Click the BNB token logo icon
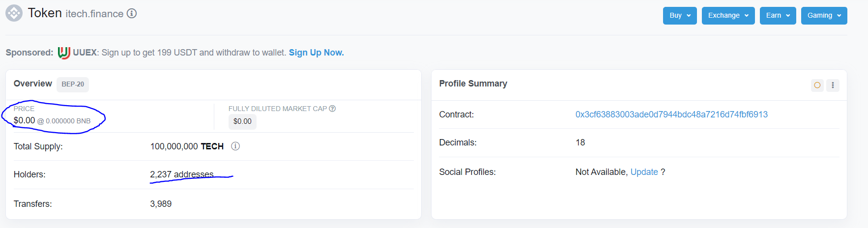The width and height of the screenshot is (868, 228). [14, 13]
